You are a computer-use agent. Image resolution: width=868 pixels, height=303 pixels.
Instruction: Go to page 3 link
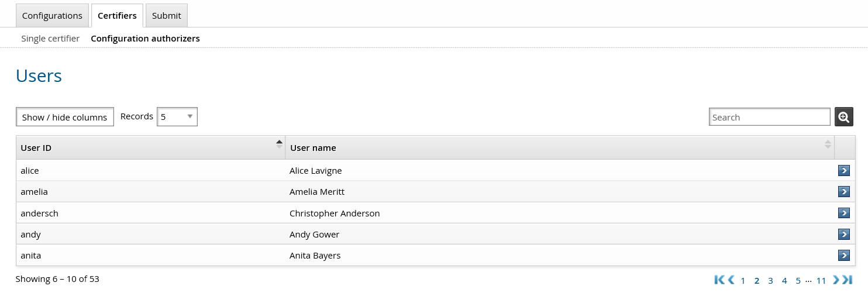coord(771,280)
